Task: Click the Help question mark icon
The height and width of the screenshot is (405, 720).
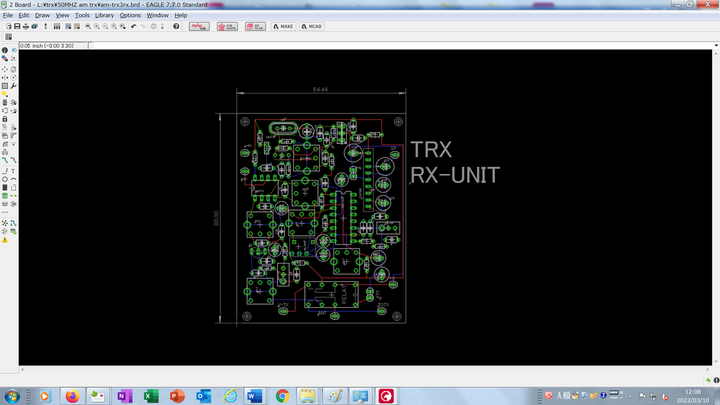Action: click(x=176, y=26)
